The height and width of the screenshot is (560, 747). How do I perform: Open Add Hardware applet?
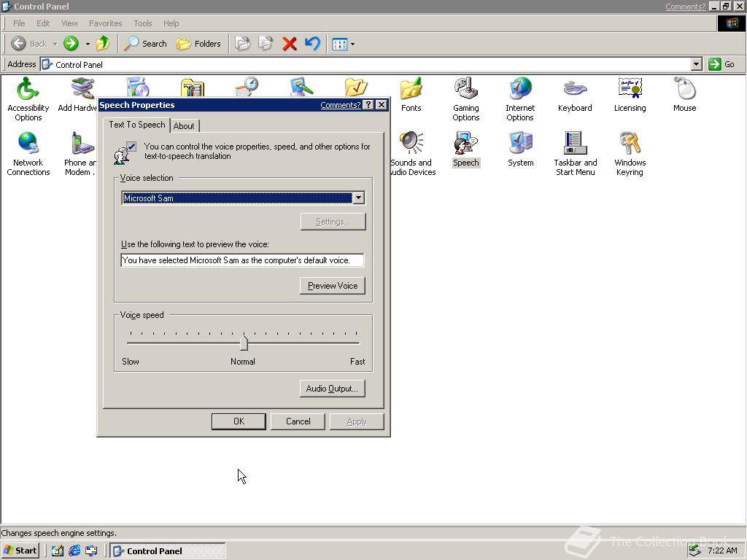tap(77, 96)
